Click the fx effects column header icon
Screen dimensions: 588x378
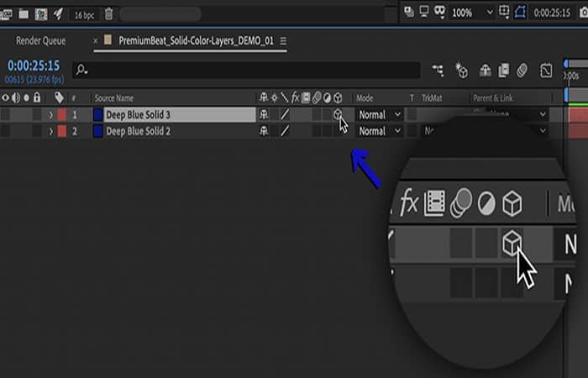tap(295, 98)
